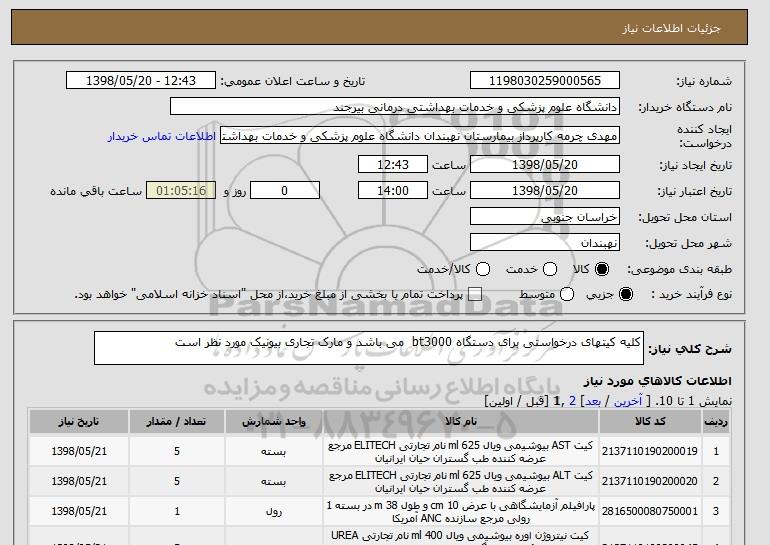Click the ردیف column header
Screen dimensions: 770x545
715,422
